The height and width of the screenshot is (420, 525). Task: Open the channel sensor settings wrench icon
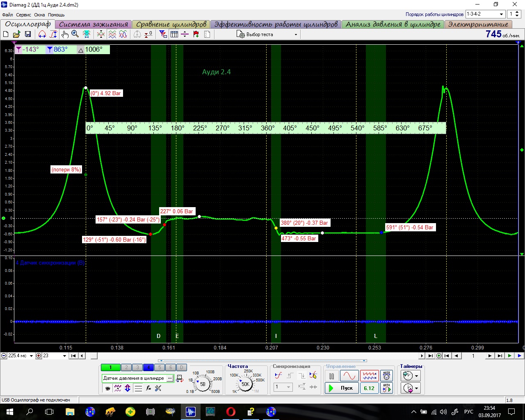[x=158, y=388]
